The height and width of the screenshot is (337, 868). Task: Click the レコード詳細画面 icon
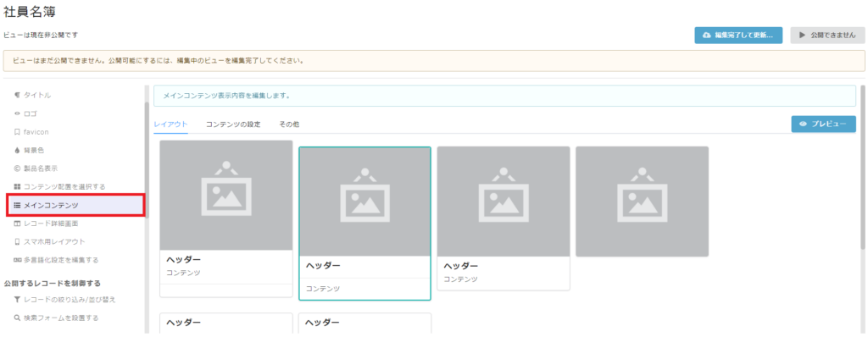tap(17, 224)
